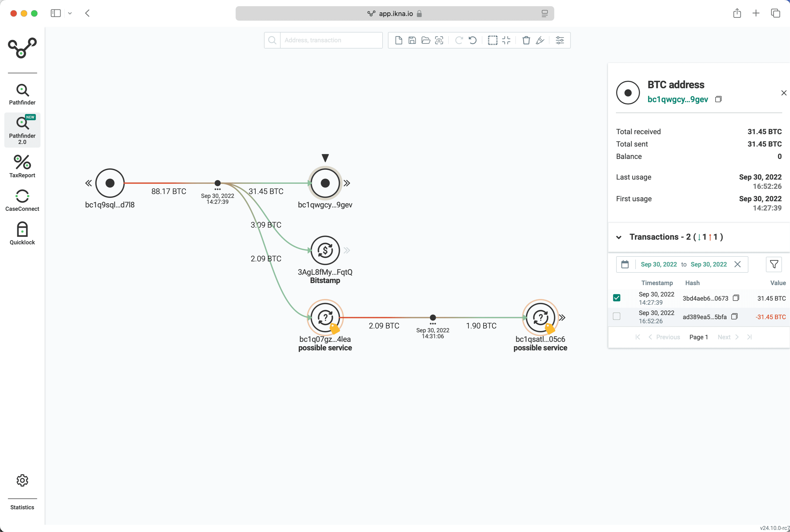This screenshot has height=532, width=790.
Task: Click the open folder toolbar icon
Action: pos(425,40)
